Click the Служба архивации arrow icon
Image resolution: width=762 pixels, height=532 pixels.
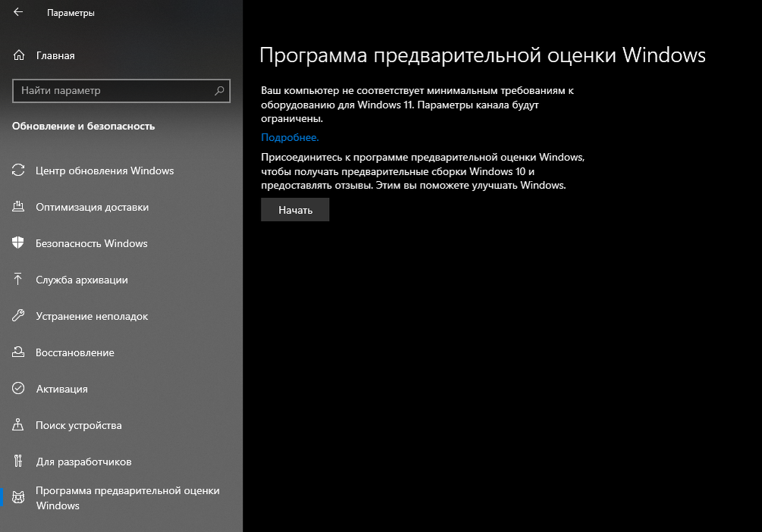(18, 280)
